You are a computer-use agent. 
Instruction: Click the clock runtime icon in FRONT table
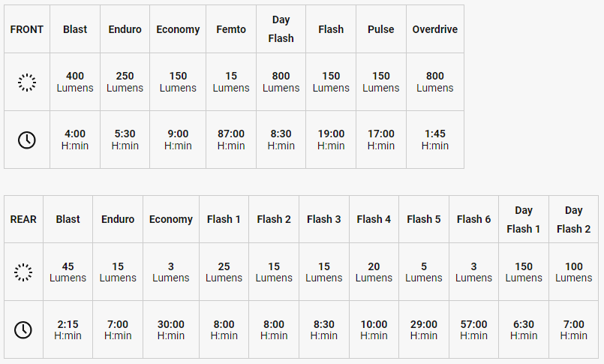pos(27,140)
